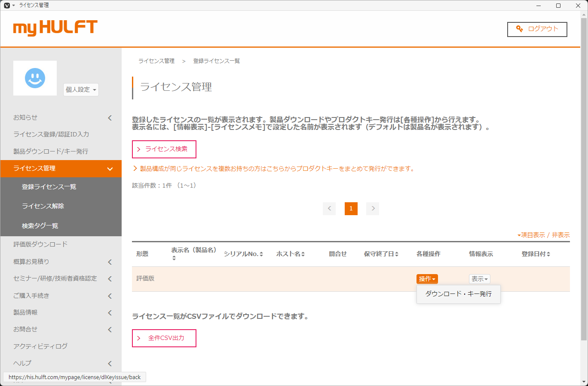588x386 pixels.
Task: Click the smiley user avatar
Action: (35, 78)
